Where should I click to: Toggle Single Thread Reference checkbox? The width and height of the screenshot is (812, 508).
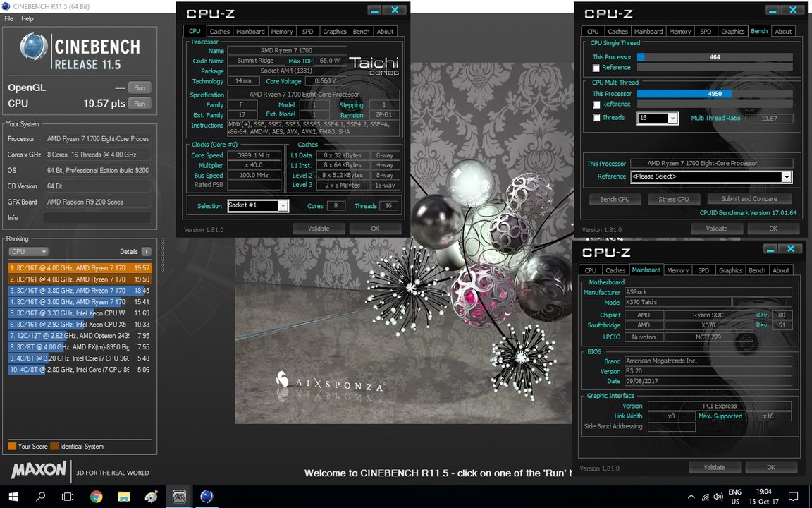596,68
